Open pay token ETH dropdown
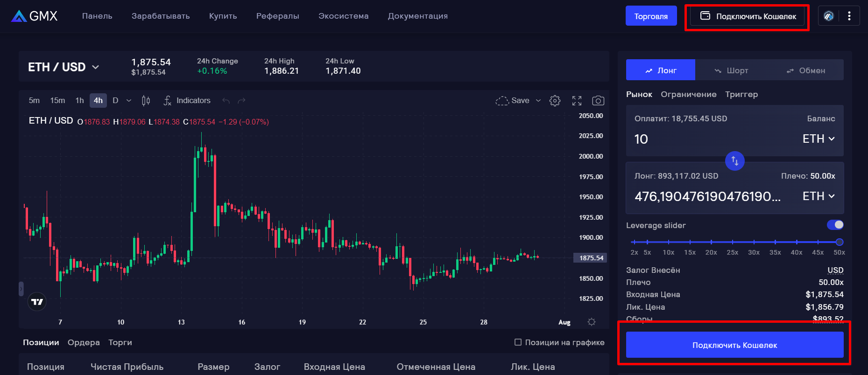Screen dimensions: 868x375 click(x=818, y=139)
